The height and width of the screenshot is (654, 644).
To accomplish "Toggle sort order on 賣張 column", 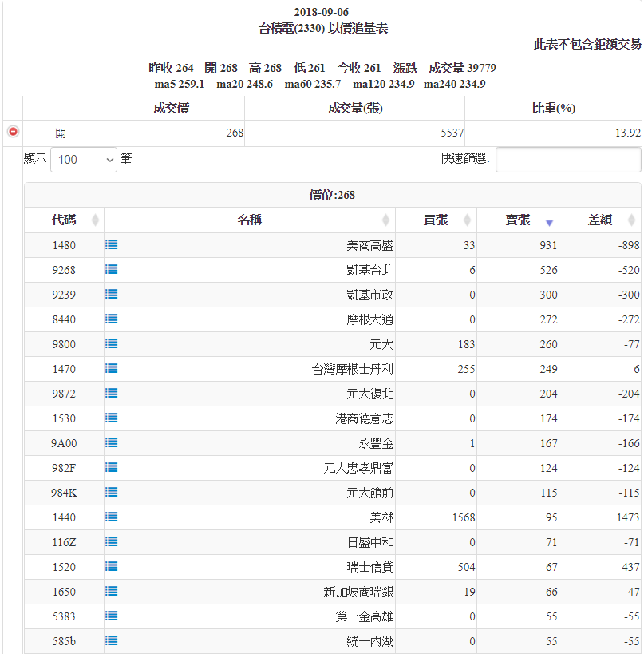I will [518, 220].
